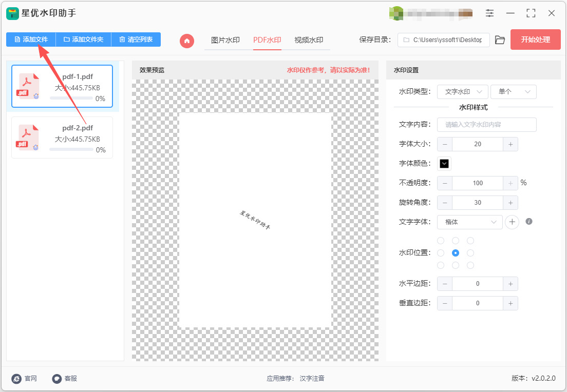Image resolution: width=567 pixels, height=392 pixels.
Task: Select top-center watermark position
Action: 456,241
